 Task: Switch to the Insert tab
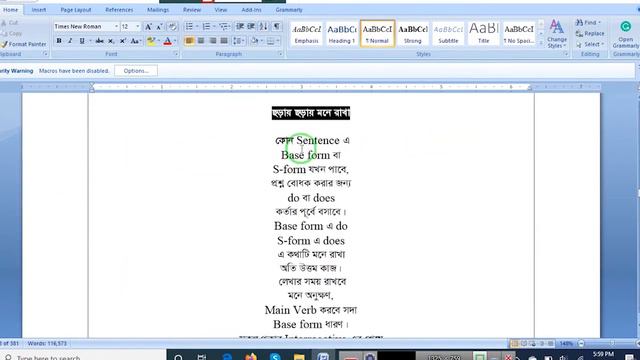click(x=39, y=10)
